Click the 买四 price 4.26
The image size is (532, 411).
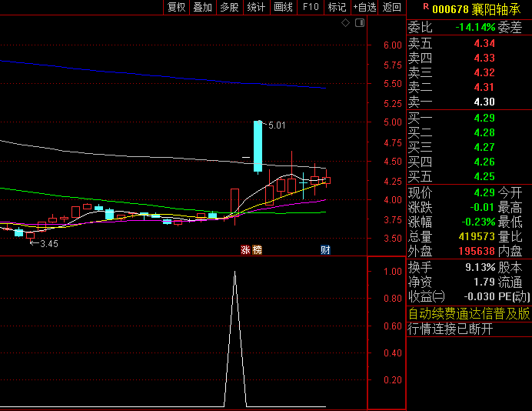(x=484, y=162)
